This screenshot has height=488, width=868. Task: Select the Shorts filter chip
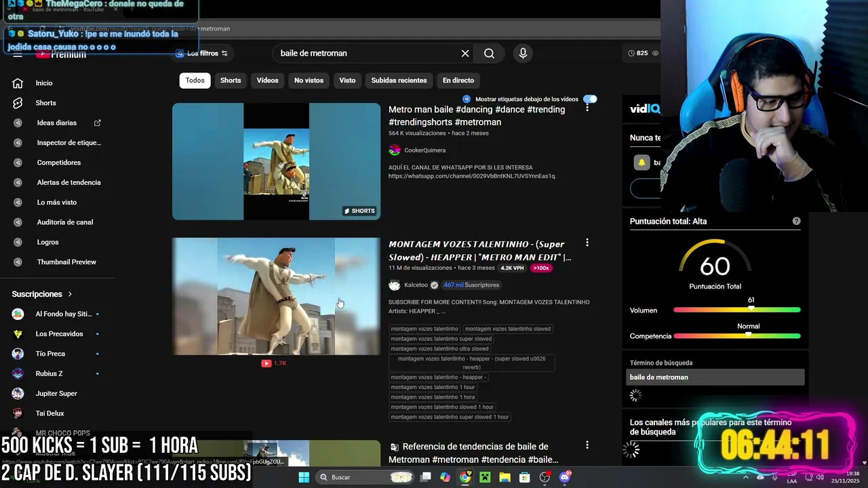click(x=231, y=80)
